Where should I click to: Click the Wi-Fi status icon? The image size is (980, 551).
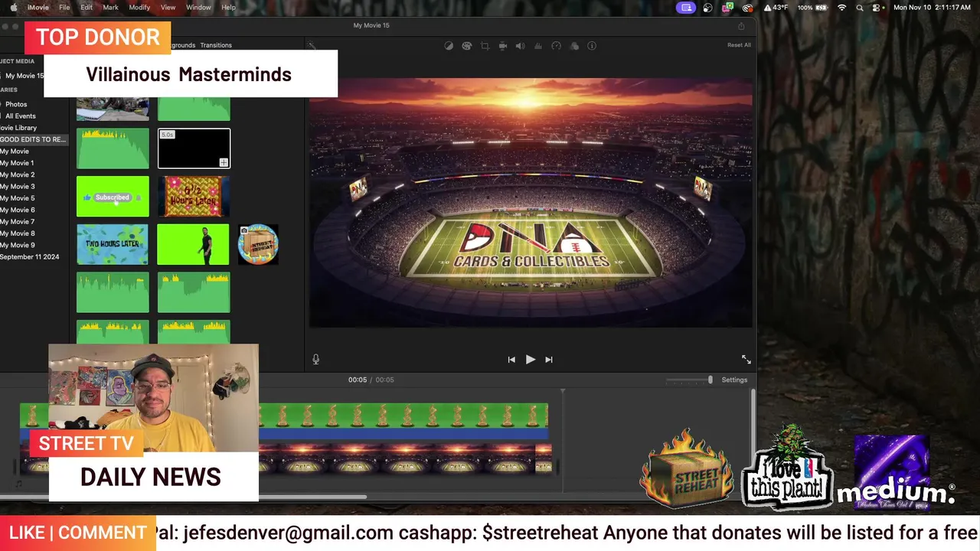pos(842,8)
